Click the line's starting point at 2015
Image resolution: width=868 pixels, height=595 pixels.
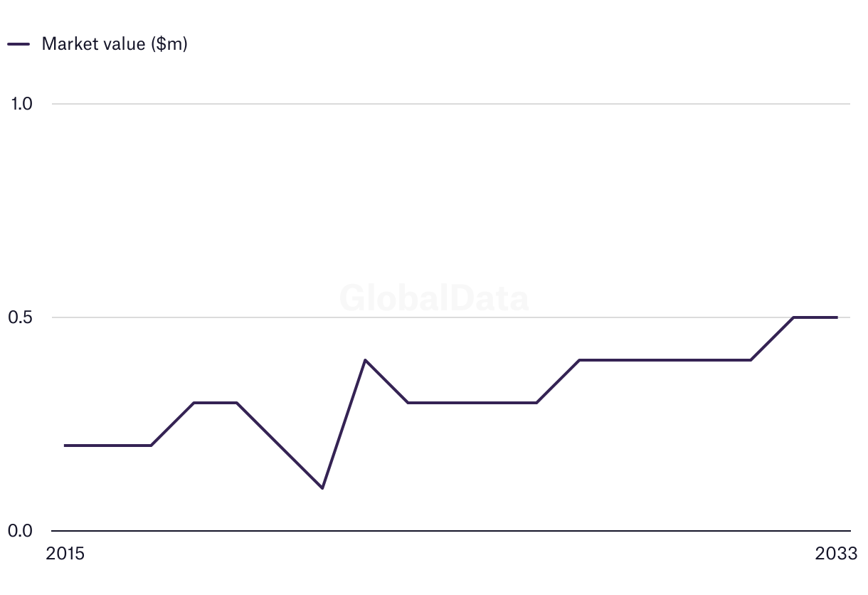(65, 446)
